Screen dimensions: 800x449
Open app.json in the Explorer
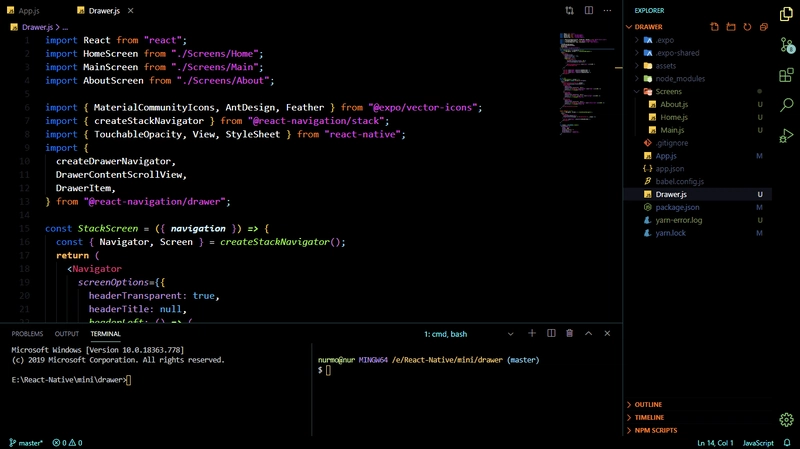click(669, 168)
